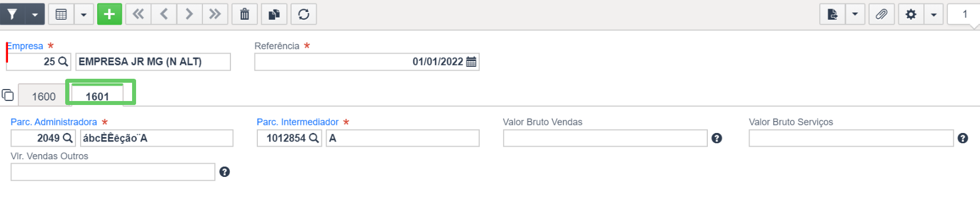Go to the previous record arrow

[164, 14]
